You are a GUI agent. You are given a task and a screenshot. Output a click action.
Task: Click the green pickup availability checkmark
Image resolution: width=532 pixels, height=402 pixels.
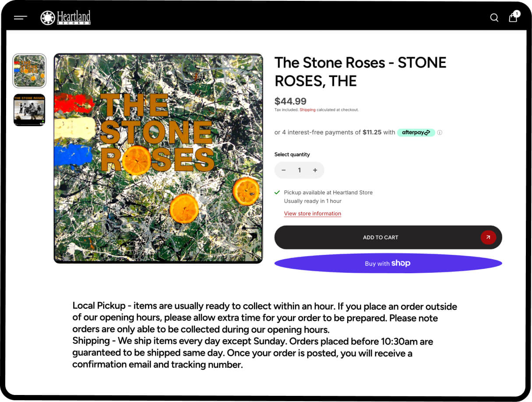coord(277,192)
